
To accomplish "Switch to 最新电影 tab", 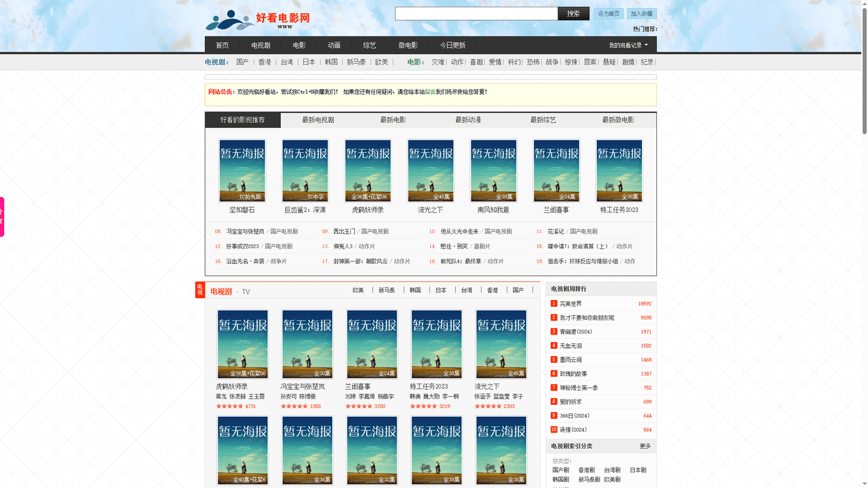I will pyautogui.click(x=393, y=120).
